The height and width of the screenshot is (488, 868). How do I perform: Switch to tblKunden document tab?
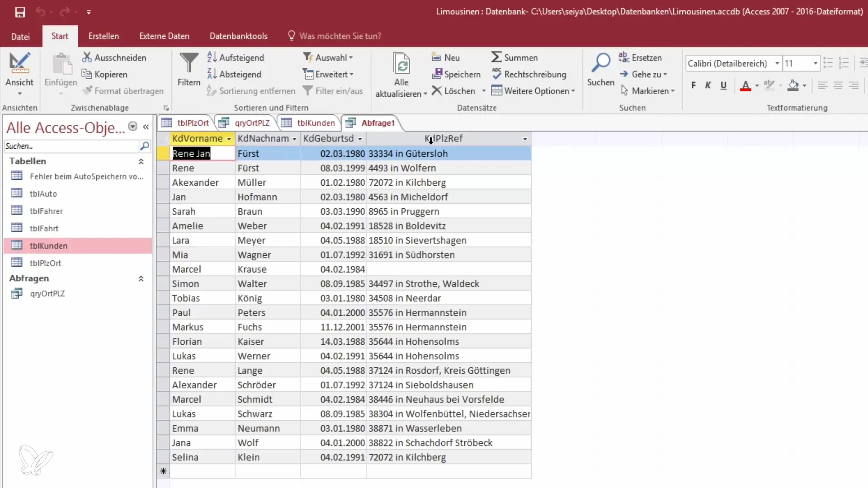[309, 122]
